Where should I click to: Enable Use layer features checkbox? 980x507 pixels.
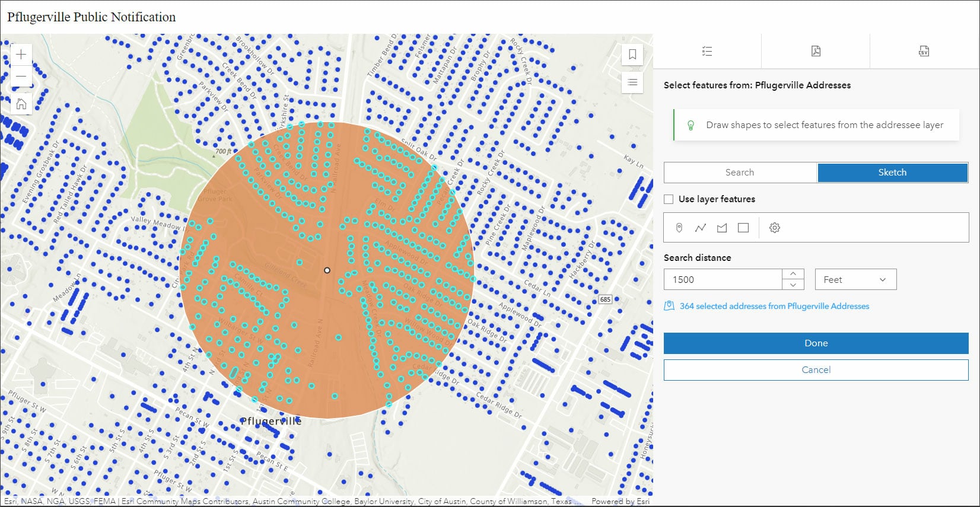coord(669,199)
